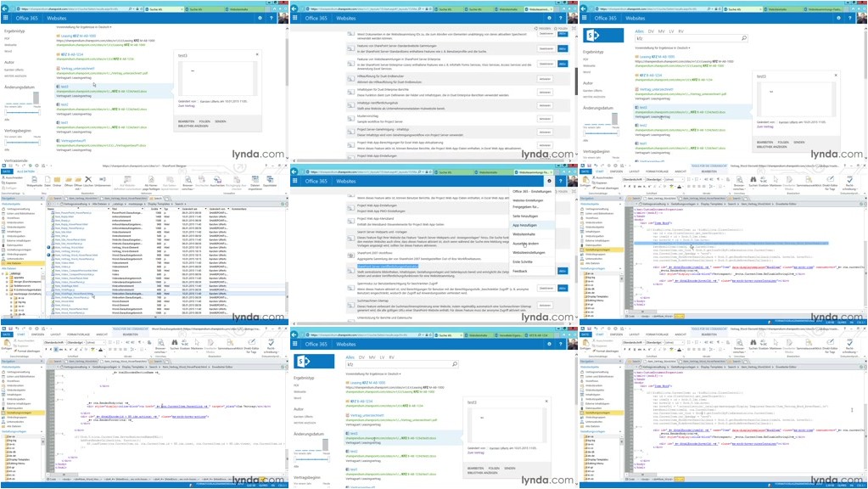Image resolution: width=868 pixels, height=489 pixels.
Task: Open Geändert am column dropdown in file list
Action: click(x=206, y=209)
